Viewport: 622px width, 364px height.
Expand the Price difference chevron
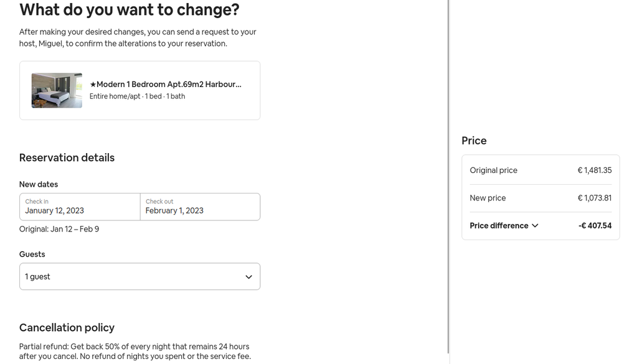535,226
